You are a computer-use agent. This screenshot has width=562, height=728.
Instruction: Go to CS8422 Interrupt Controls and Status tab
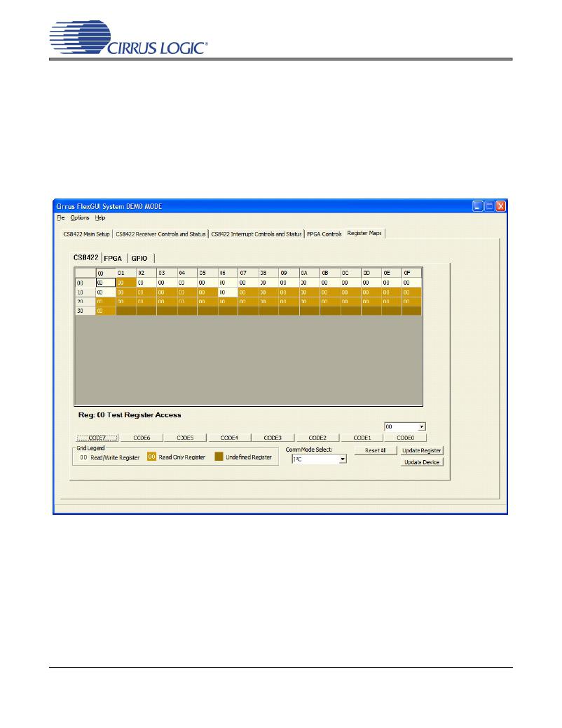[256, 234]
